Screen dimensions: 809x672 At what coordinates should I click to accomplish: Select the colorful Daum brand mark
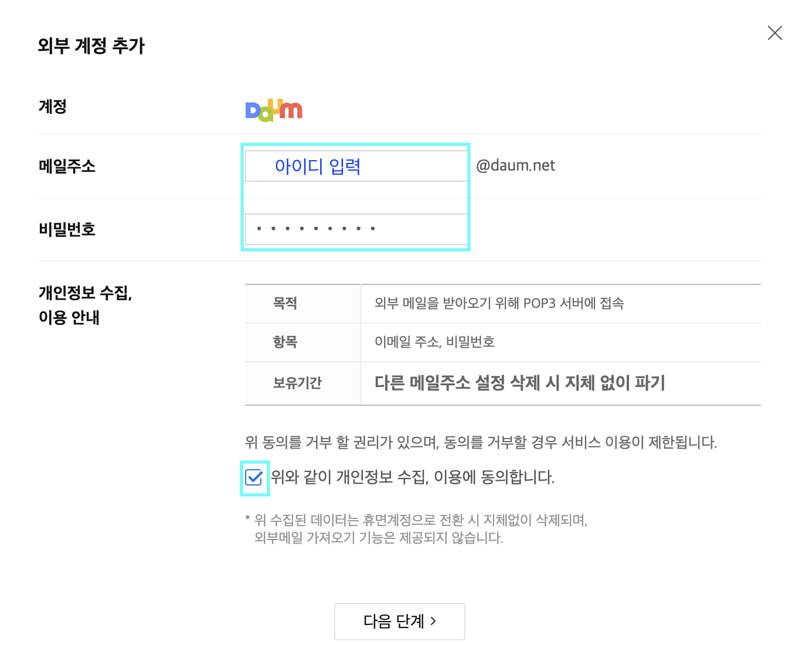[x=273, y=110]
